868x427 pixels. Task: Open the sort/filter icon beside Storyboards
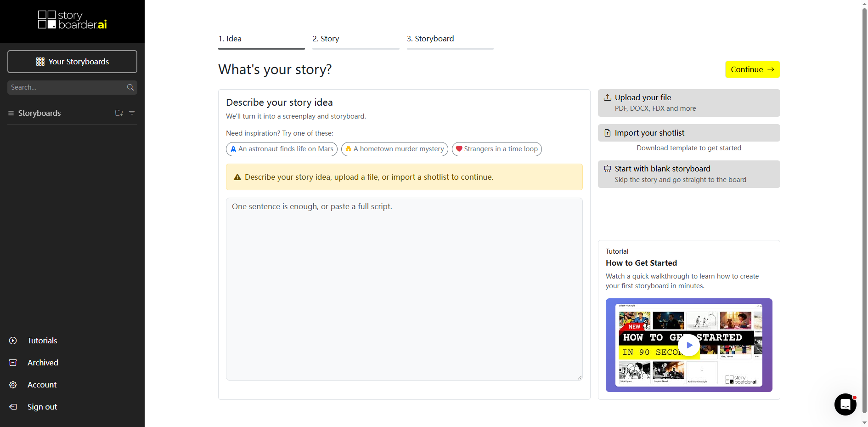point(132,113)
